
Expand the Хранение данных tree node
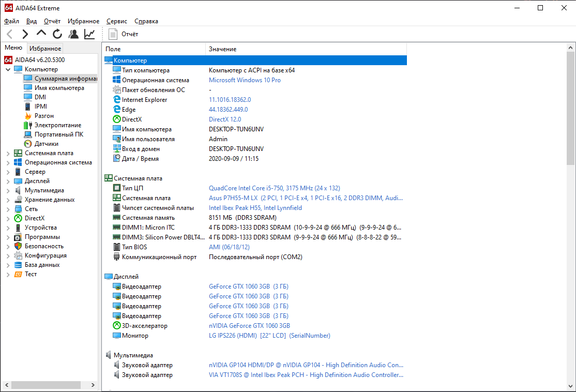coord(8,200)
